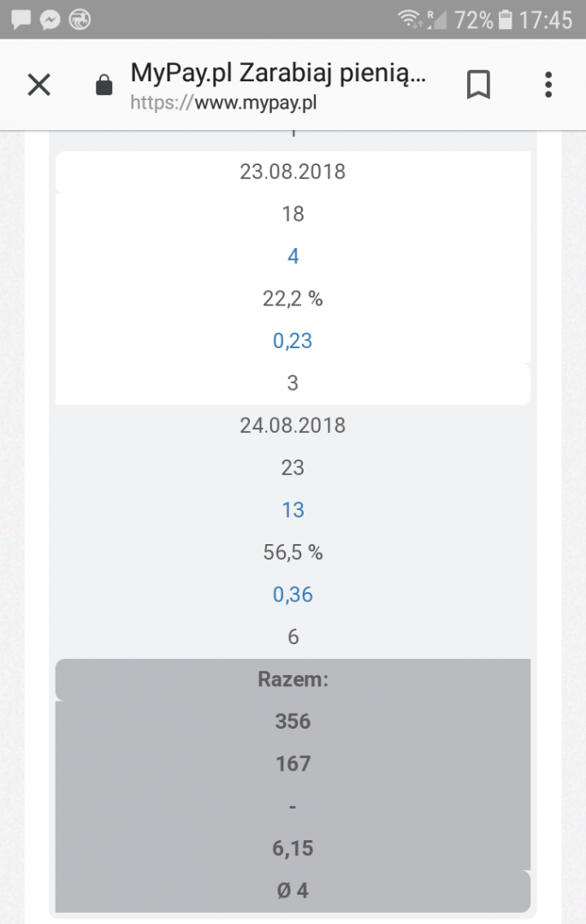This screenshot has width=586, height=924.
Task: Close the MyPay.pl browser tab
Action: click(39, 85)
